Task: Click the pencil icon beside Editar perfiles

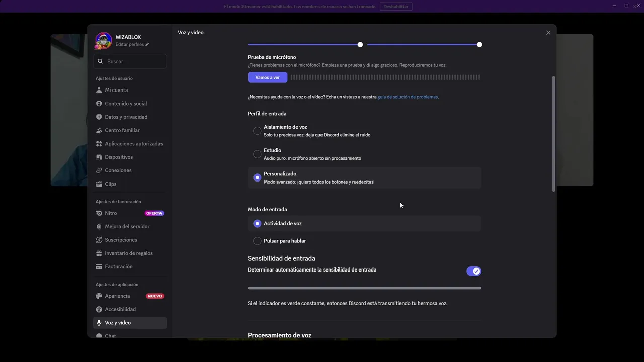Action: coord(147,44)
